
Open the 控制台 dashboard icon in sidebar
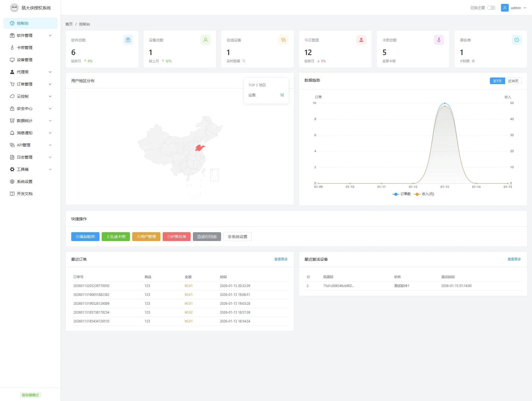(x=12, y=23)
